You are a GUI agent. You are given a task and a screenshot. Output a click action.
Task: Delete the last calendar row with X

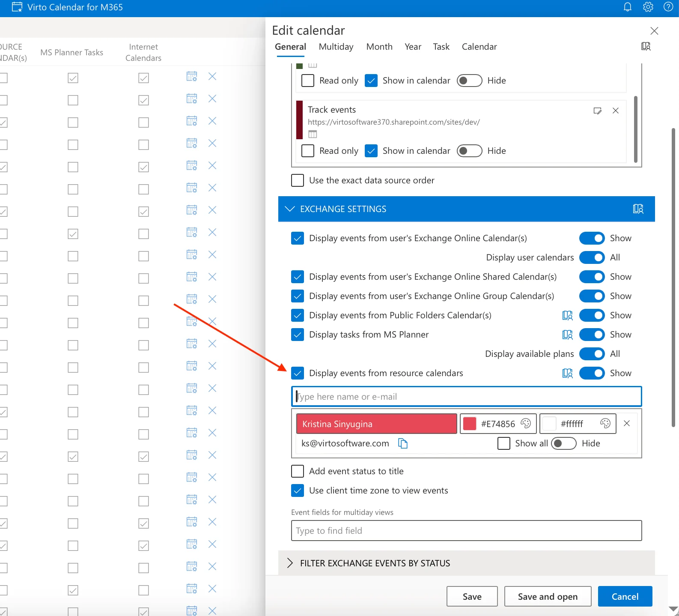tap(212, 610)
